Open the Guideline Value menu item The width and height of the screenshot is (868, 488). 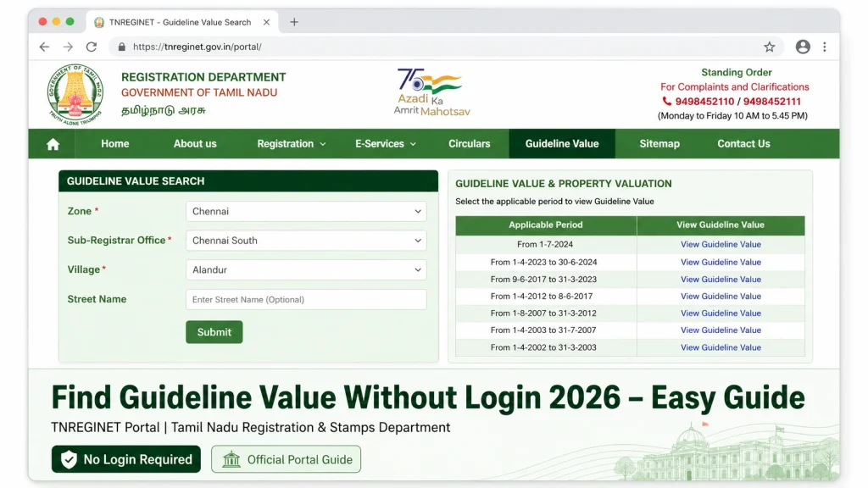[562, 144]
